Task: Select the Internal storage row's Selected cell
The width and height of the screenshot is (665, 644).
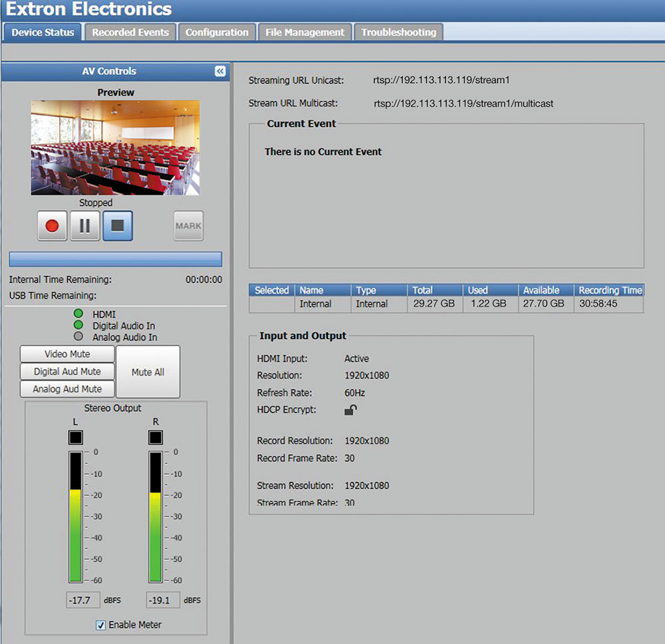Action: [x=272, y=304]
